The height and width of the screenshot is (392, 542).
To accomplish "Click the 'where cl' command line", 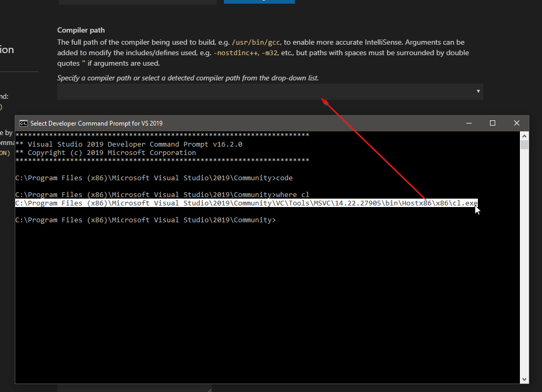I will click(162, 195).
